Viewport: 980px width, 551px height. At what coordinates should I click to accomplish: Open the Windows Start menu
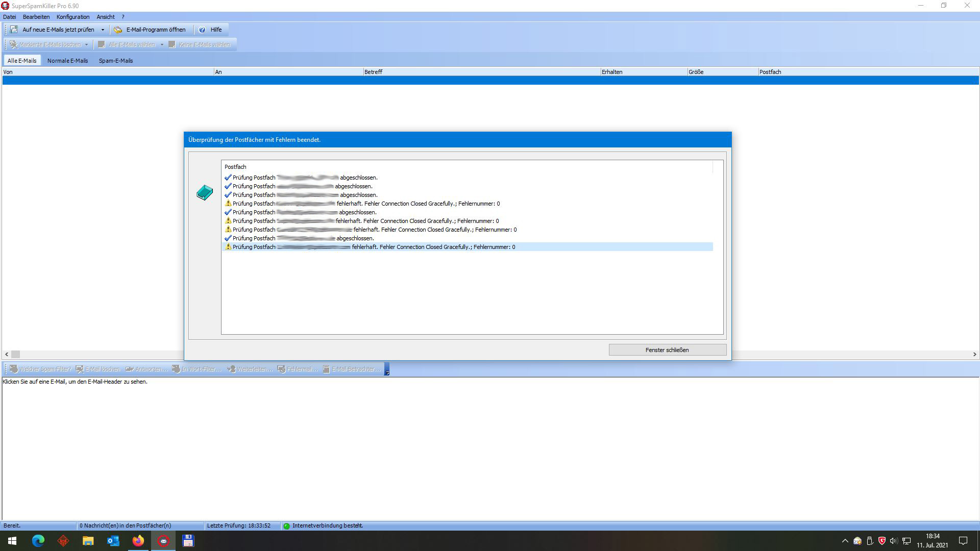12,541
